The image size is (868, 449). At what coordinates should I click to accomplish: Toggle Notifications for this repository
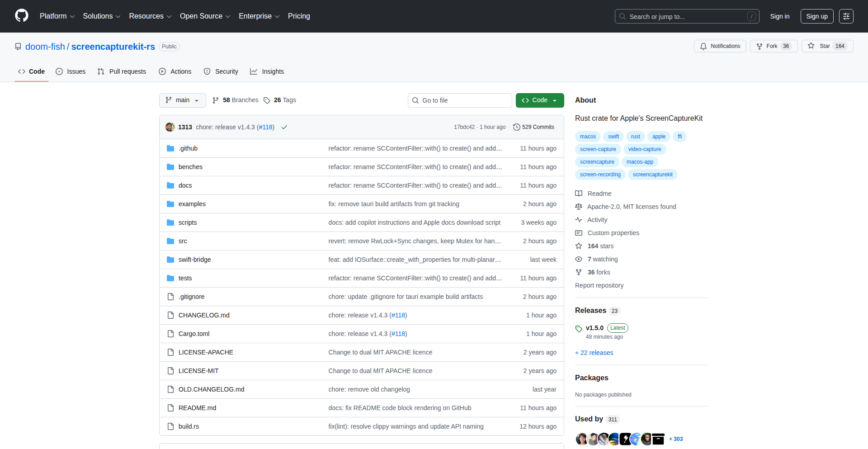720,46
